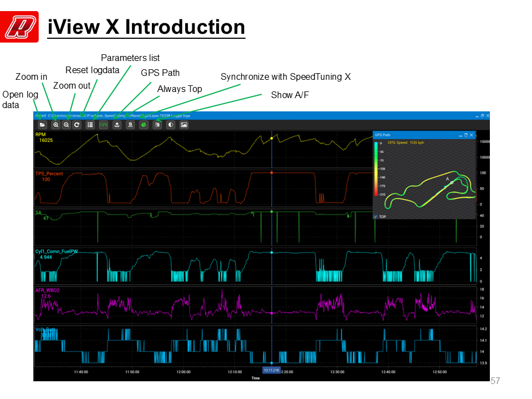This screenshot has height=399, width=532.
Task: Select the RPM channel label
Action: pyautogui.click(x=40, y=134)
